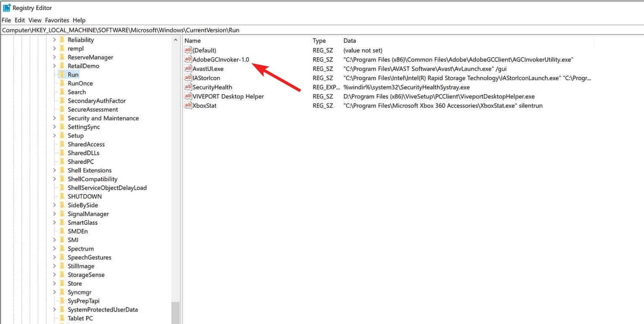Open the Favorites menu
This screenshot has height=324, width=644.
tap(57, 20)
